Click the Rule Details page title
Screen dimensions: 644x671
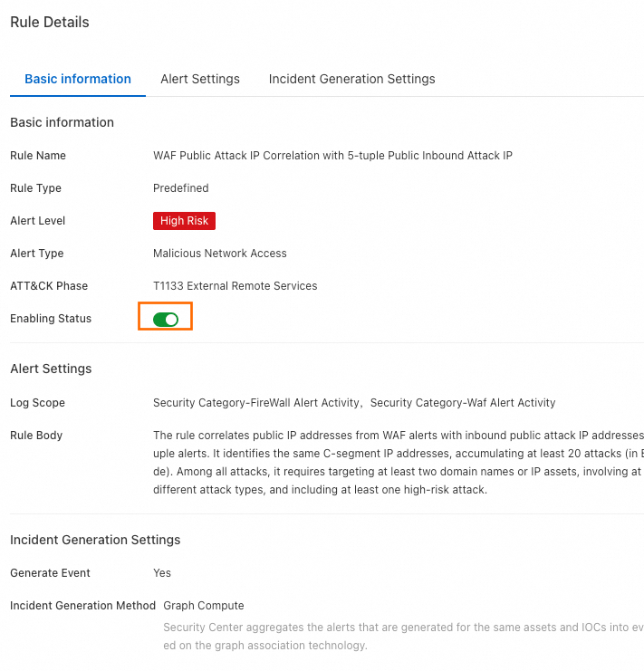click(50, 22)
